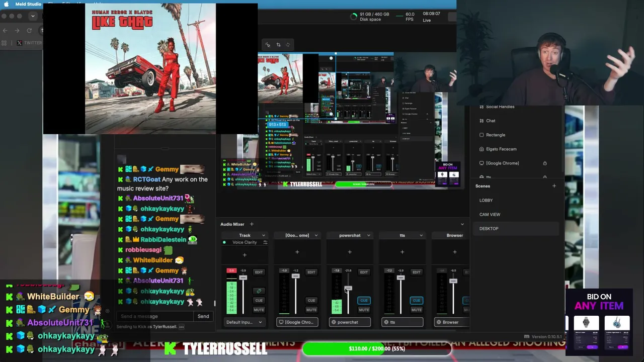
Task: Click the Google Chrome channel volume fader
Action: coord(295,276)
